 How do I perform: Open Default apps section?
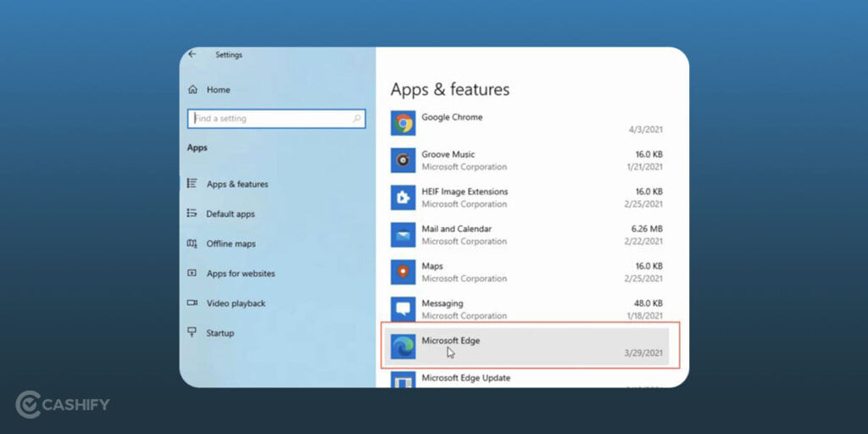pyautogui.click(x=231, y=214)
